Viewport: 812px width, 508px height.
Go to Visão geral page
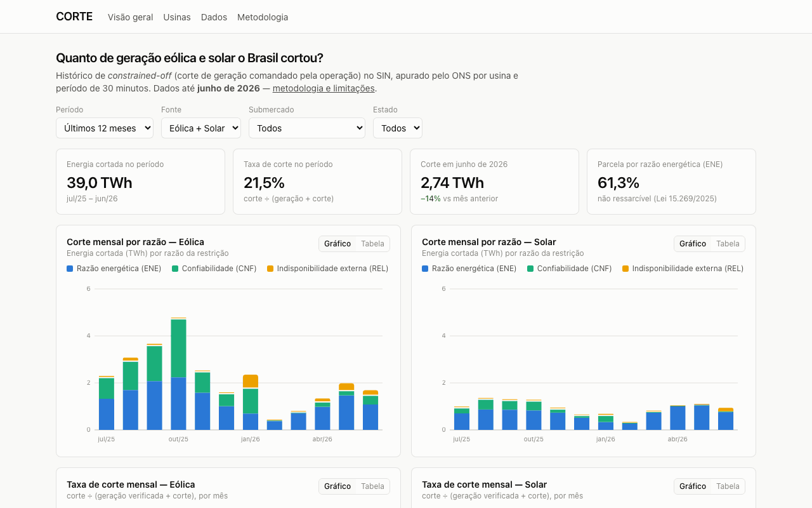pos(130,17)
